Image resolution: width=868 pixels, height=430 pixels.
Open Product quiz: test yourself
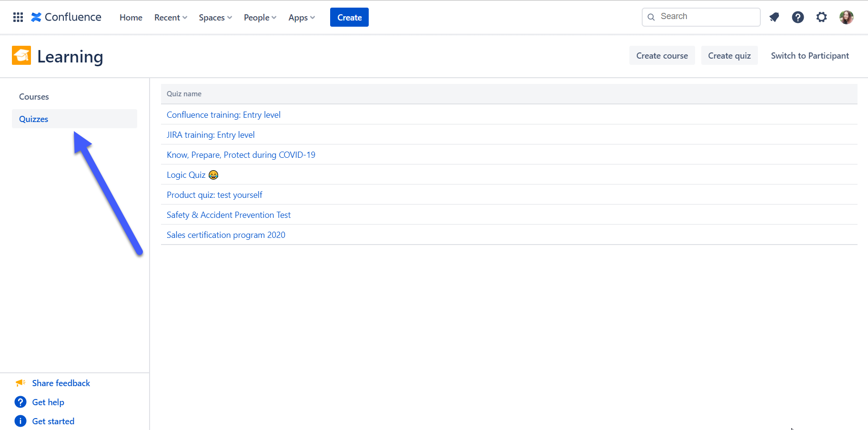(x=214, y=195)
